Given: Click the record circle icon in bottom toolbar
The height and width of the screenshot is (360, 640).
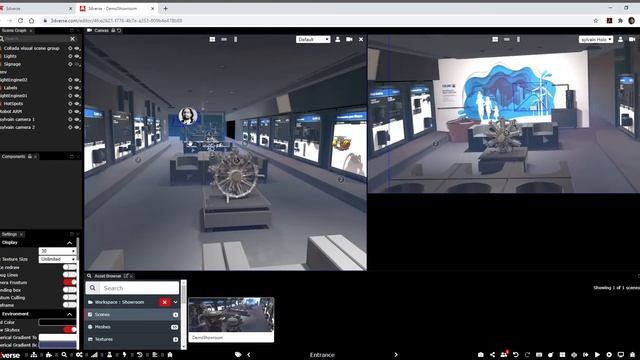Looking at the screenshot, I should (x=609, y=355).
